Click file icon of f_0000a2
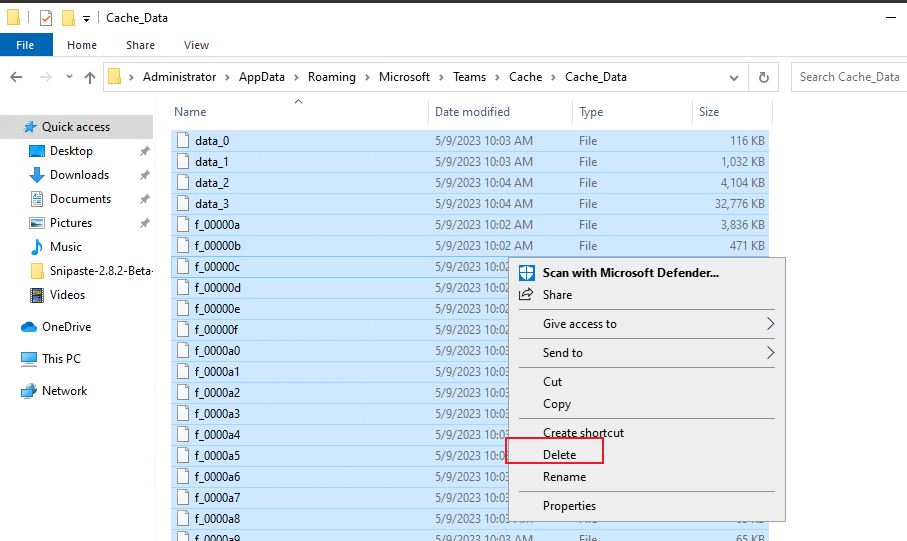907x541 pixels. pyautogui.click(x=183, y=393)
